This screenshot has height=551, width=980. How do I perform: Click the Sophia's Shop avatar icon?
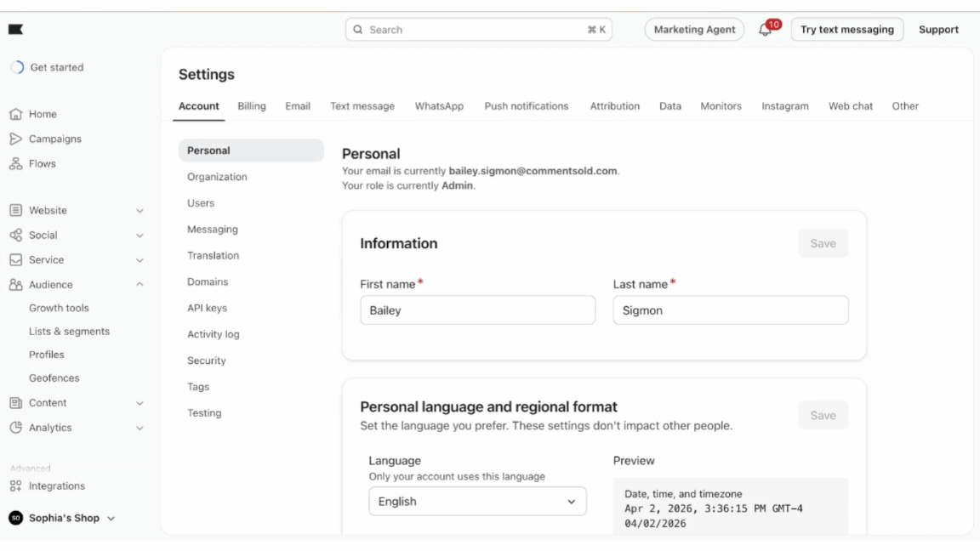pyautogui.click(x=15, y=518)
